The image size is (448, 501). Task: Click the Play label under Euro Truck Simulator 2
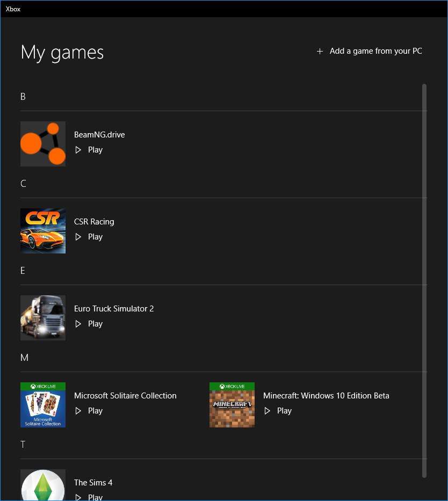(95, 324)
